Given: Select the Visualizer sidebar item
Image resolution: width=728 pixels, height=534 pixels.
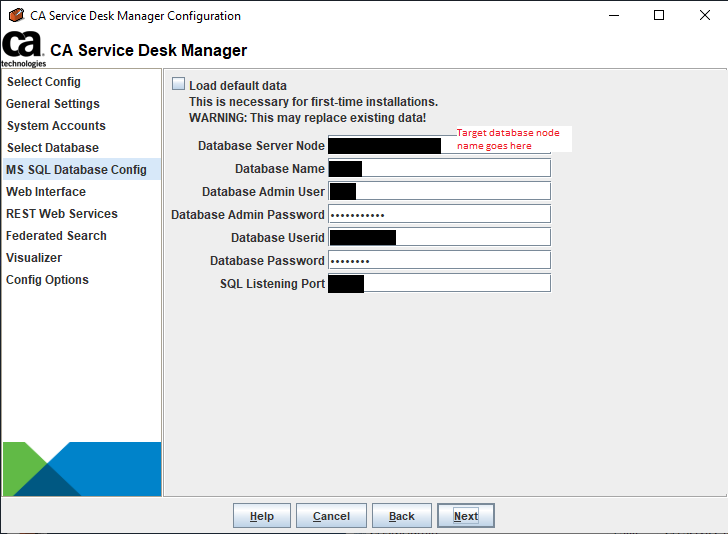Looking at the screenshot, I should (34, 258).
